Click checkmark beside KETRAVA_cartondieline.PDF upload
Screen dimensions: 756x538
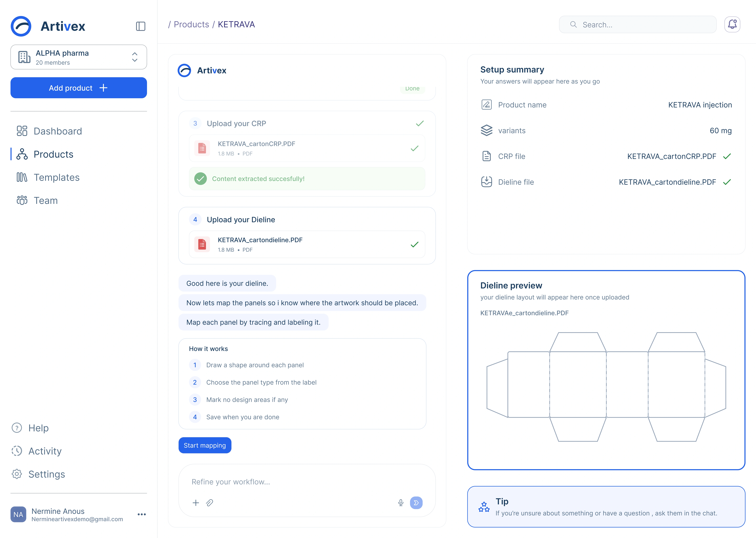(x=414, y=244)
